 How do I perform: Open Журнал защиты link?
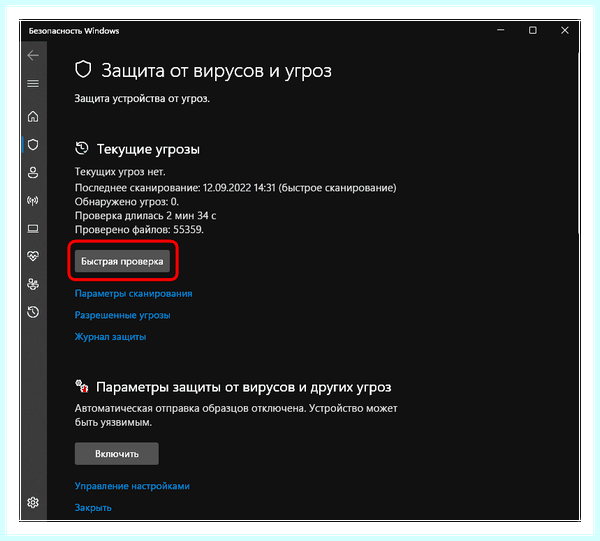[x=110, y=337]
